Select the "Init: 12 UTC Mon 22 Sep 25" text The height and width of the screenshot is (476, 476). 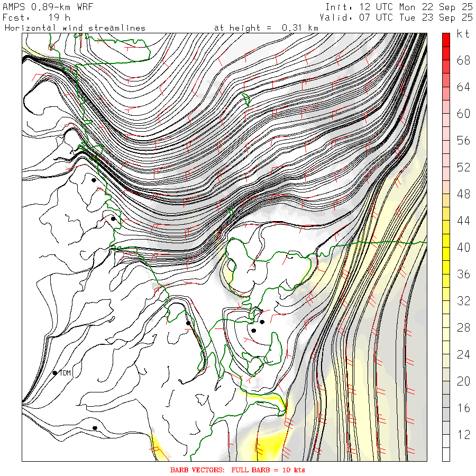point(399,6)
